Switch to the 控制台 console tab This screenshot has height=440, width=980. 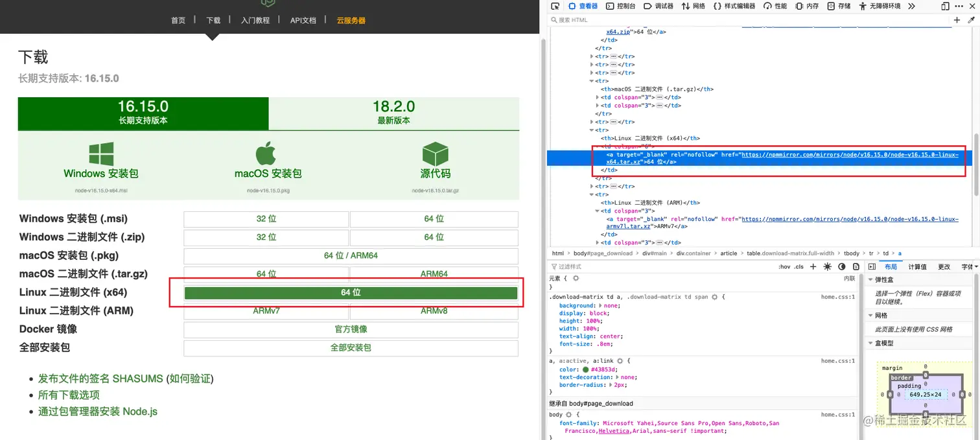[621, 6]
